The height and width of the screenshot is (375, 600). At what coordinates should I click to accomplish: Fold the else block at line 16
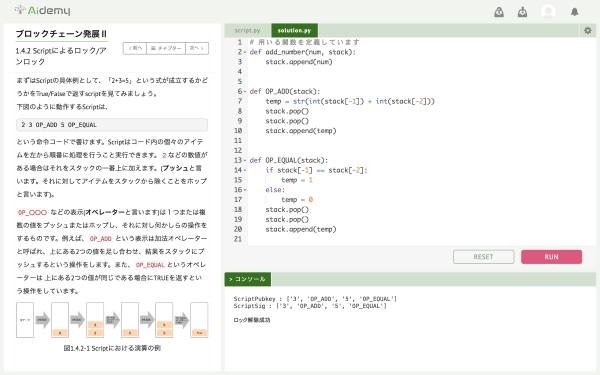coord(245,190)
